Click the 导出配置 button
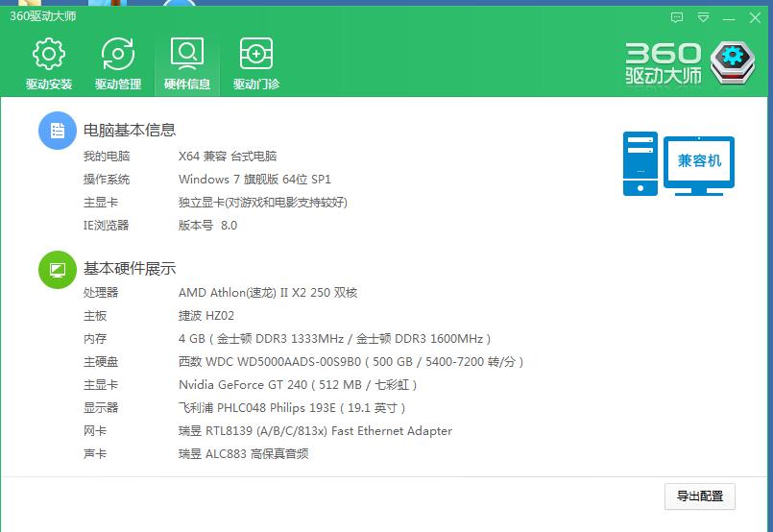The height and width of the screenshot is (532, 773). 700,496
